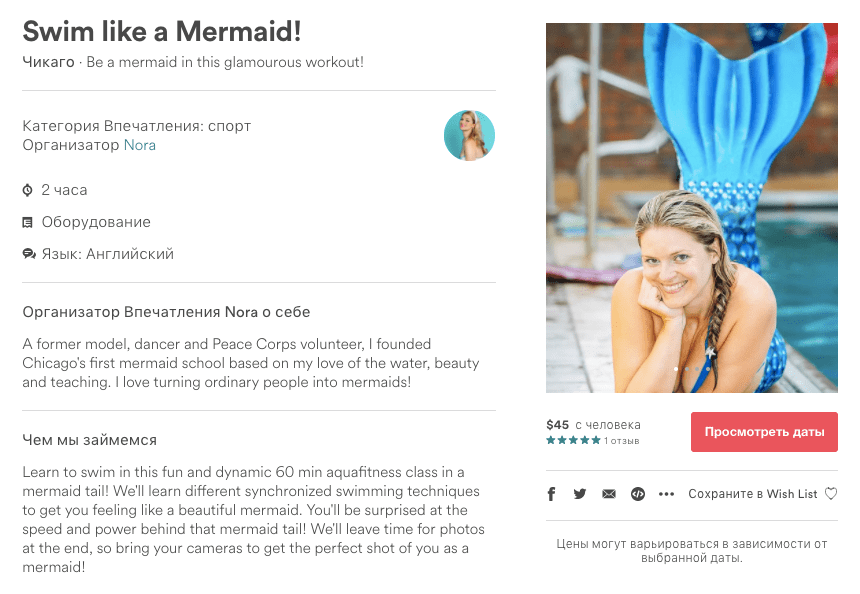Screen dimensions: 860x594
Task: Click the speech bubble language icon
Action: click(x=28, y=254)
